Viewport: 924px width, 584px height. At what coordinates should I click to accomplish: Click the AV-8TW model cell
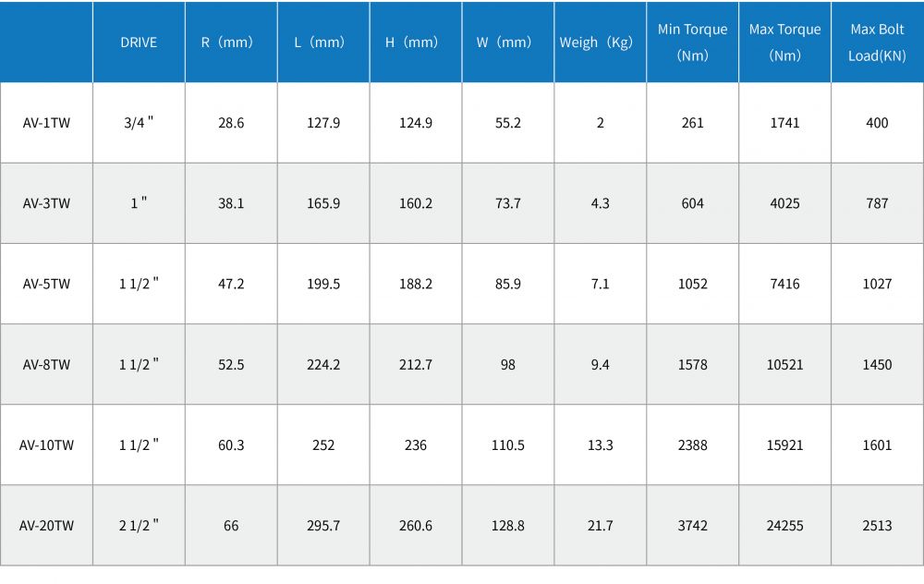point(46,364)
